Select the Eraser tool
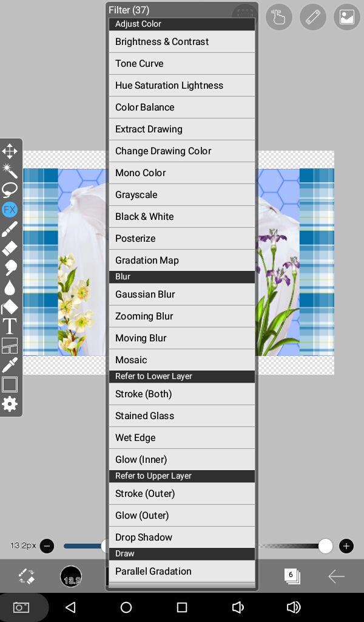Image resolution: width=364 pixels, height=622 pixels. pyautogui.click(x=10, y=248)
